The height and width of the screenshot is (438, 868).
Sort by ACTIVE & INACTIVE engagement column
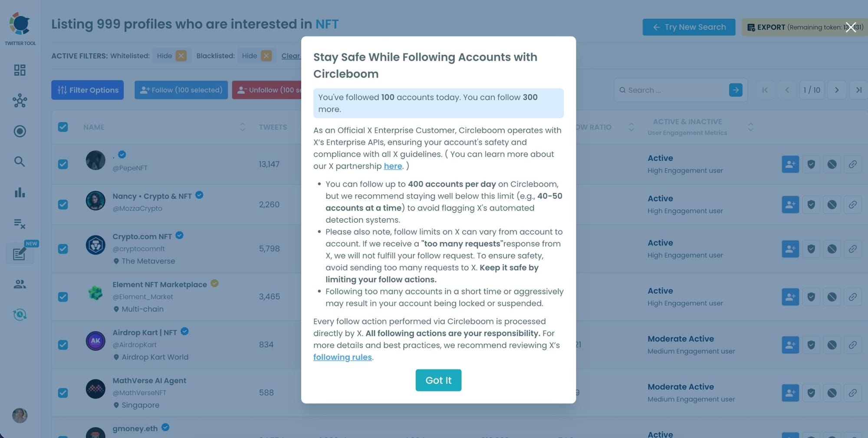click(x=751, y=127)
